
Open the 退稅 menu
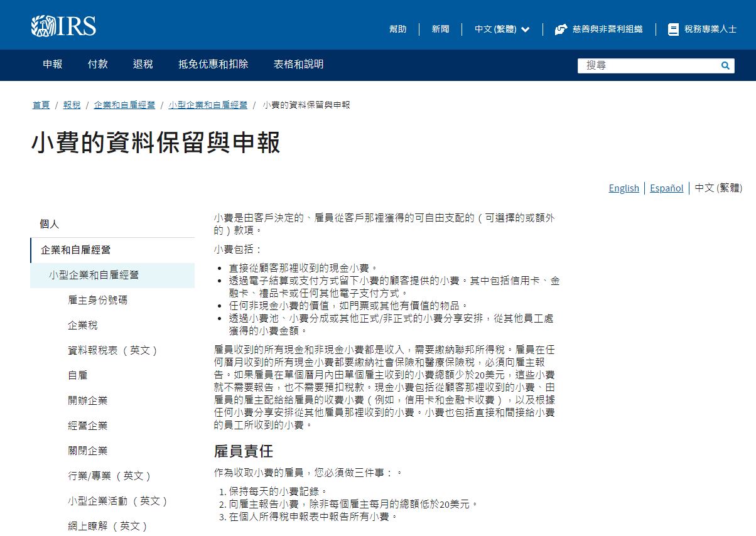(x=143, y=64)
